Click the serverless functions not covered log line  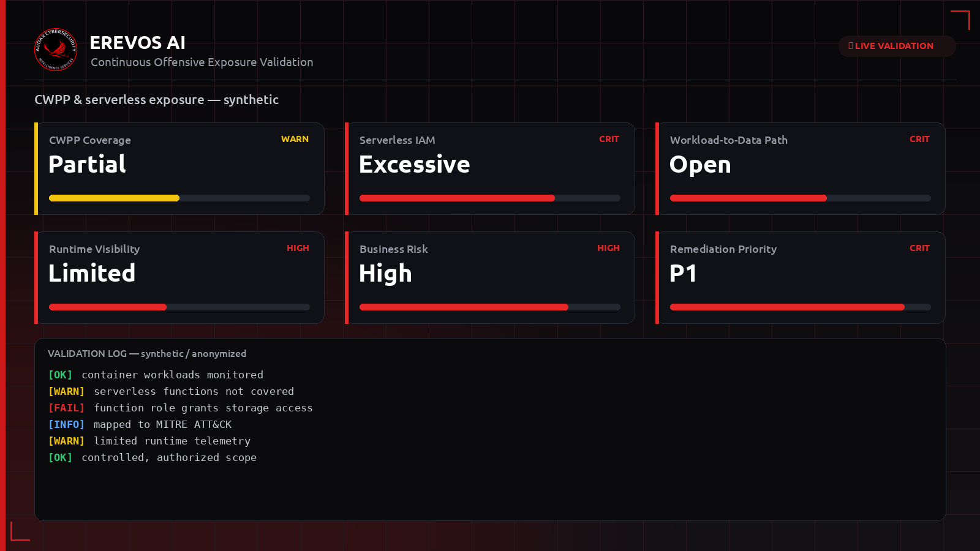171,391
